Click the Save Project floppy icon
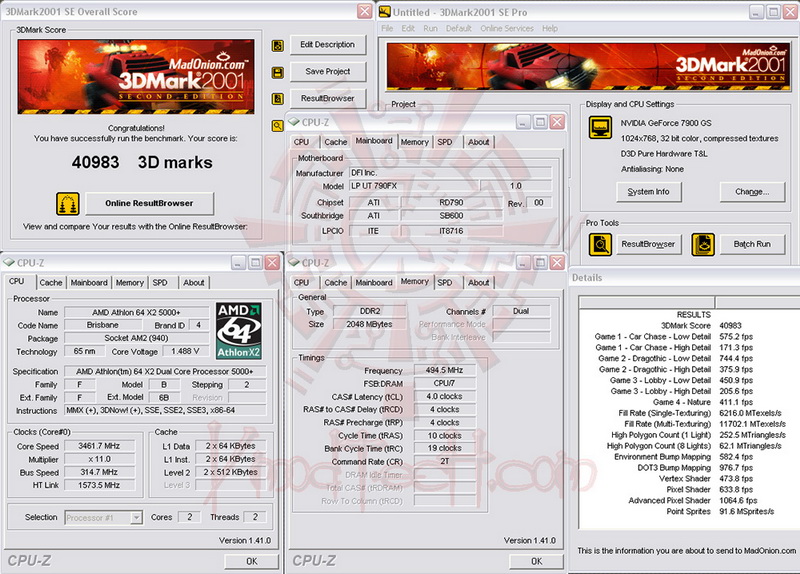Viewport: 800px width, 574px height. coord(277,72)
